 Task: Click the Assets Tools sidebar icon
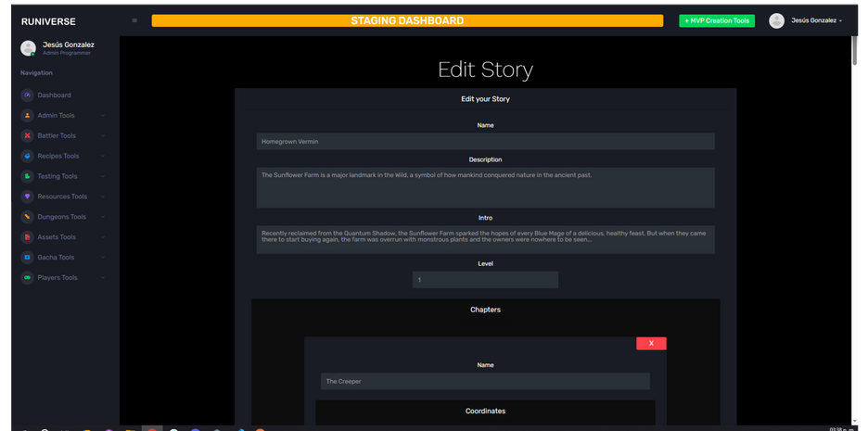(27, 237)
